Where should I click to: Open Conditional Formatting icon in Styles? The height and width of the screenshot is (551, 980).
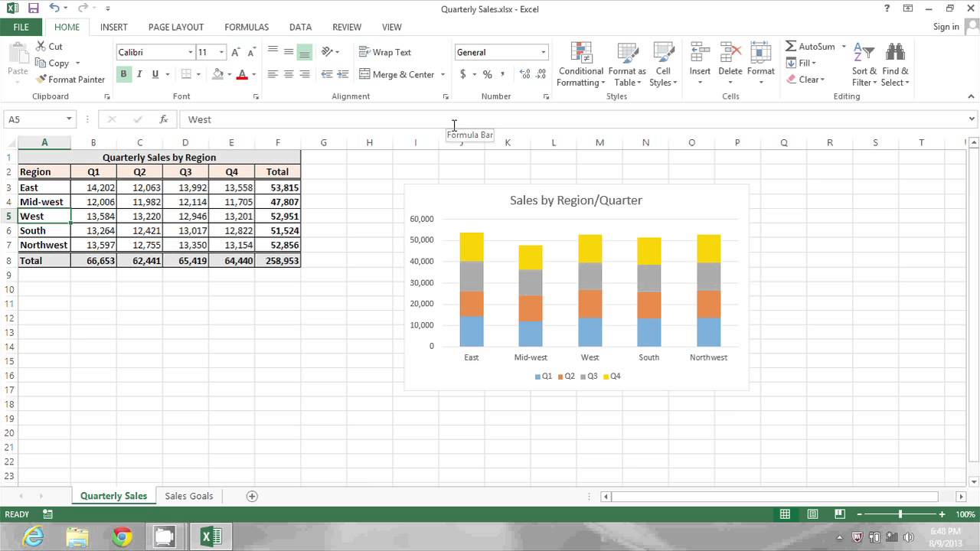pos(581,53)
